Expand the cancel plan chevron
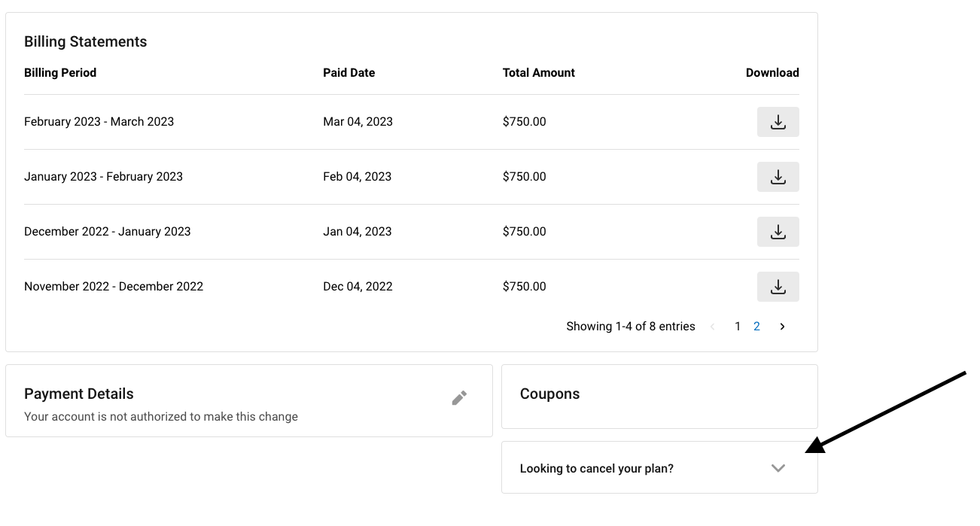 point(778,468)
